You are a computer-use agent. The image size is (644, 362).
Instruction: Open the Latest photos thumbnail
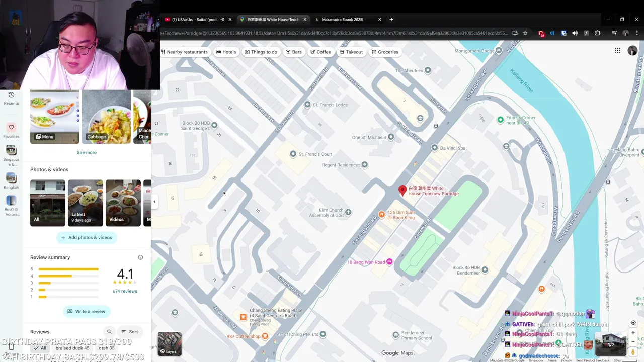click(86, 203)
